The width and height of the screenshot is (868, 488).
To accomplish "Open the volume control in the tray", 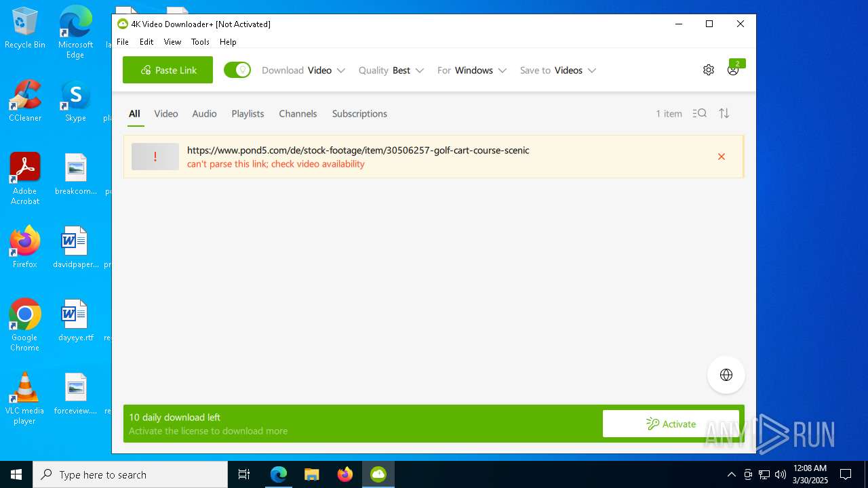I will click(781, 474).
